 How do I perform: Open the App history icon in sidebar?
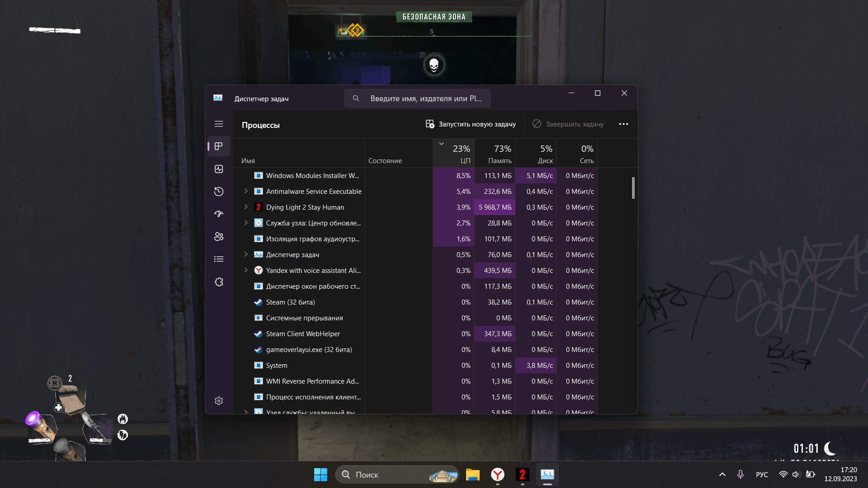click(219, 192)
